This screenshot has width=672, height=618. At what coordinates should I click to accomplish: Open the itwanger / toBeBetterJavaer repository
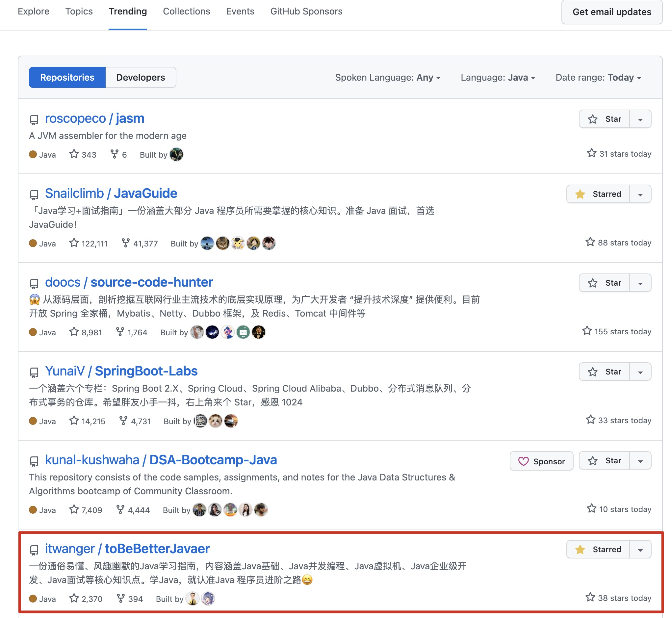127,549
